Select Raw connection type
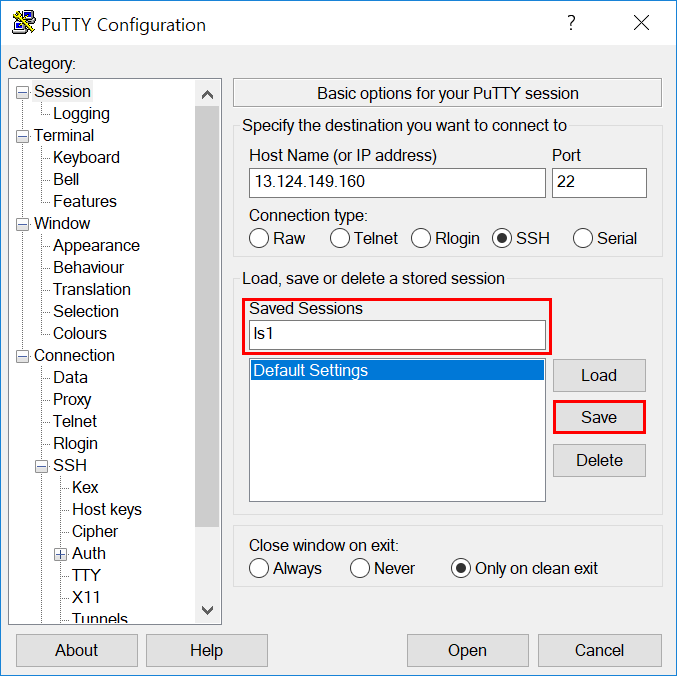The height and width of the screenshot is (676, 677). click(x=259, y=238)
